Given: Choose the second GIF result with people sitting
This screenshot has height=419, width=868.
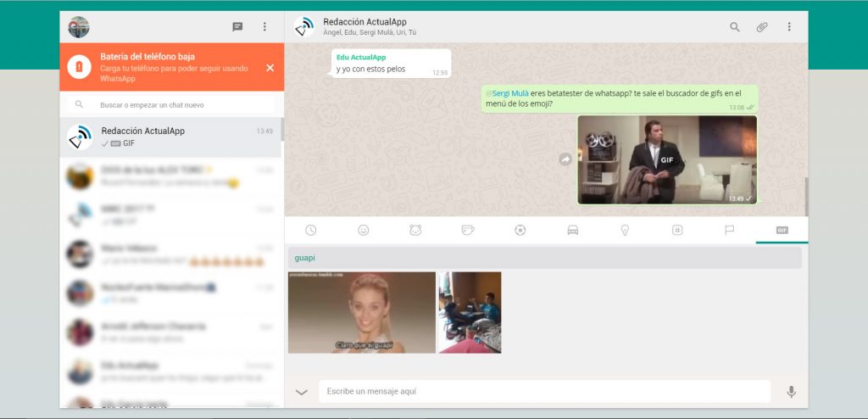Looking at the screenshot, I should click(470, 312).
